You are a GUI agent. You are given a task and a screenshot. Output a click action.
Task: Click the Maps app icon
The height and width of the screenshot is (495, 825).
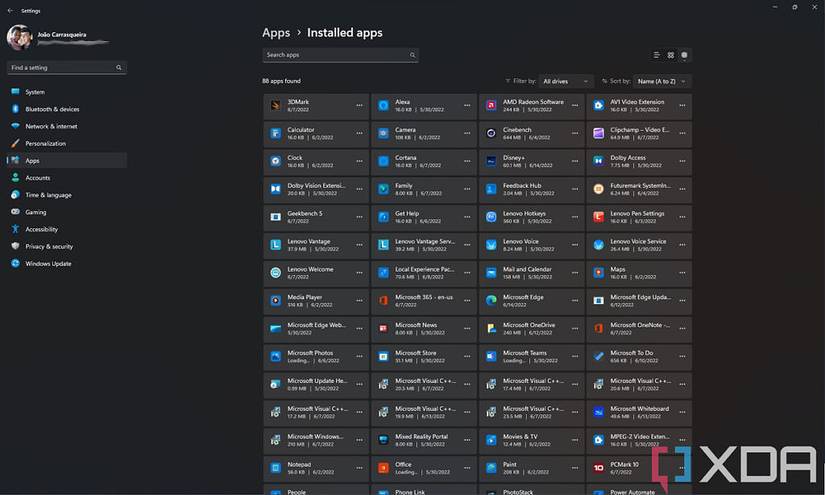tap(599, 273)
